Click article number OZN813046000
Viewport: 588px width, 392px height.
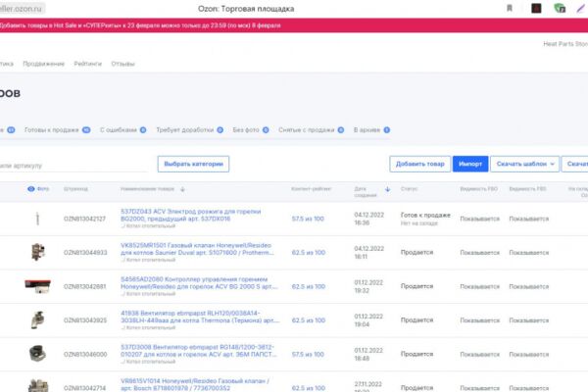[85, 354]
